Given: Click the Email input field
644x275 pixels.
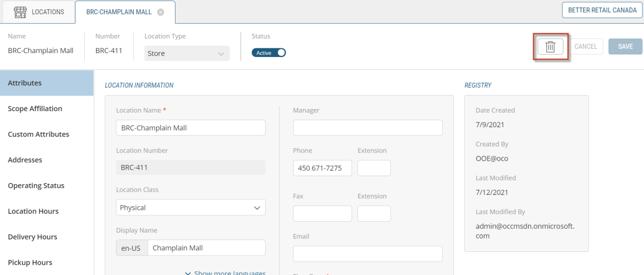Looking at the screenshot, I should point(368,254).
